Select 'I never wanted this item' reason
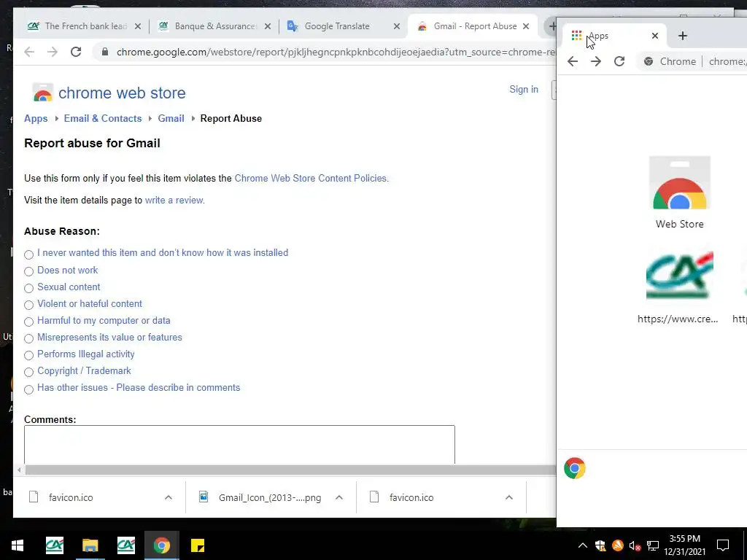Screen dimensions: 747x560 point(28,254)
